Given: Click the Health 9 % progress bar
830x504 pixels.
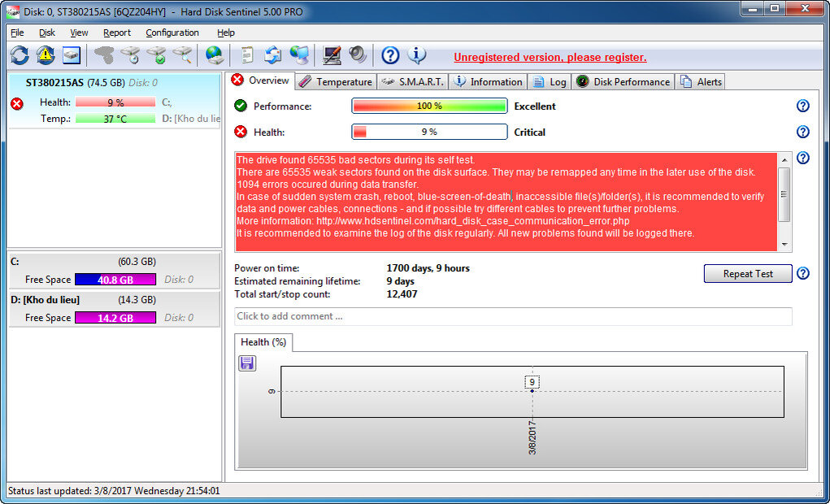Looking at the screenshot, I should tap(429, 132).
